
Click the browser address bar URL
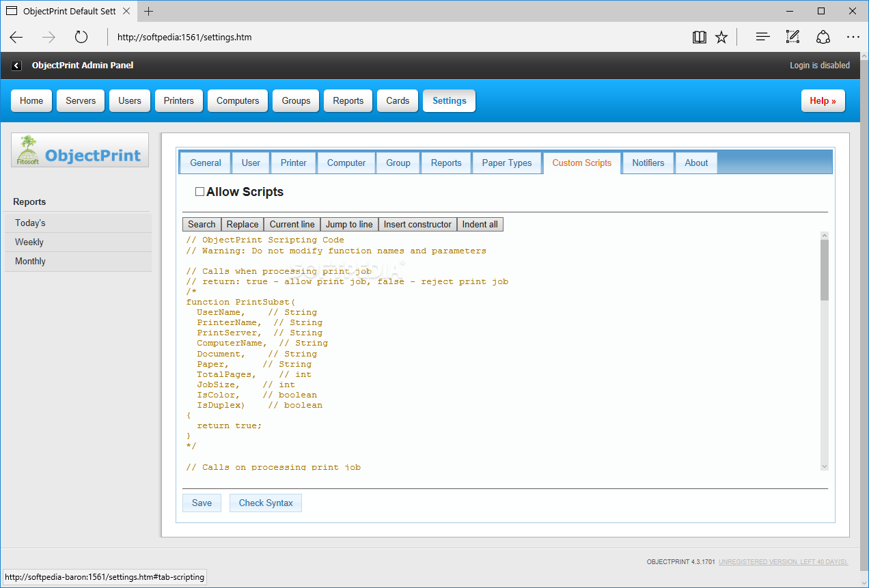point(184,37)
